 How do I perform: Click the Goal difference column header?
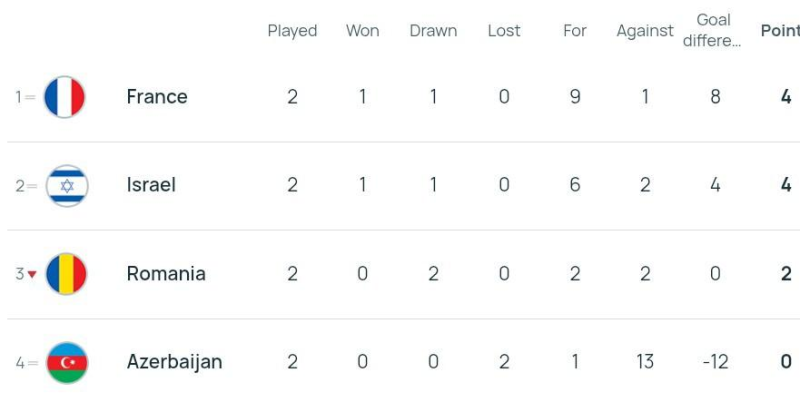(x=714, y=30)
